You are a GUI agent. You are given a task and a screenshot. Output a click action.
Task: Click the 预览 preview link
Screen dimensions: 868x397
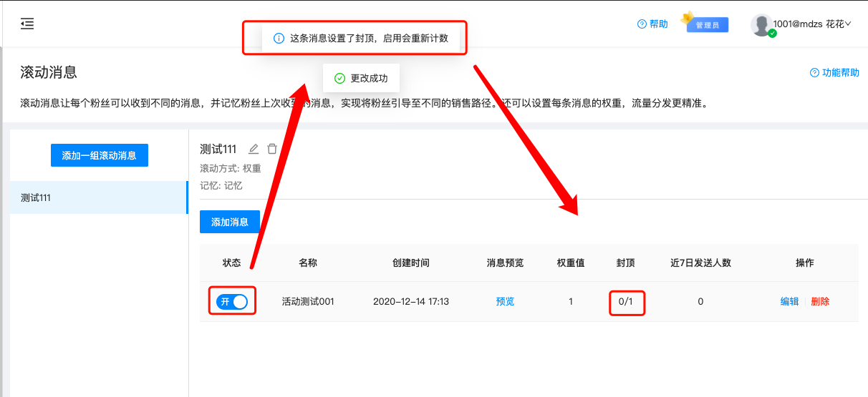(505, 302)
